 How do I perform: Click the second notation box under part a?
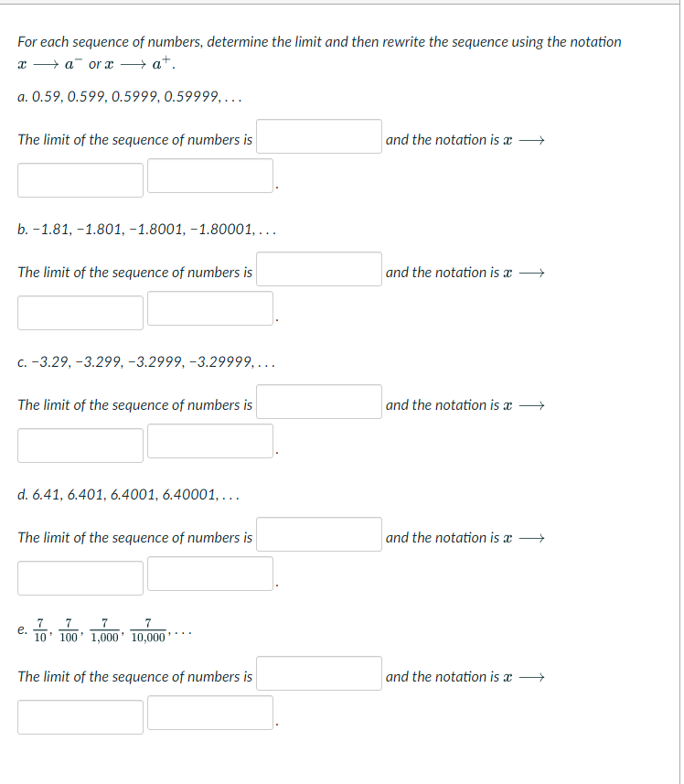(209, 176)
